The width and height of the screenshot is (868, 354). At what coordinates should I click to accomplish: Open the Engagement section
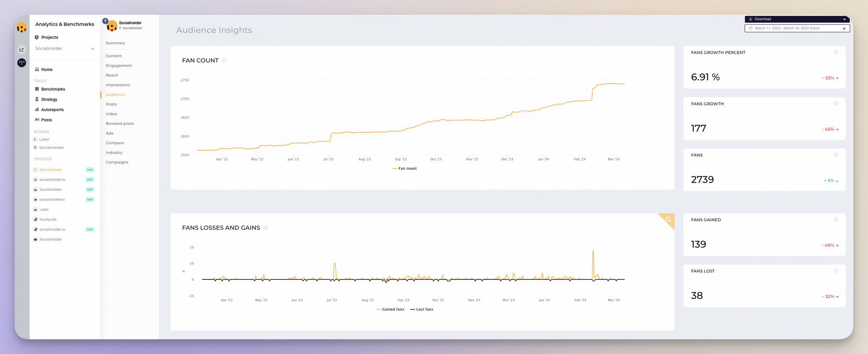[x=119, y=66]
